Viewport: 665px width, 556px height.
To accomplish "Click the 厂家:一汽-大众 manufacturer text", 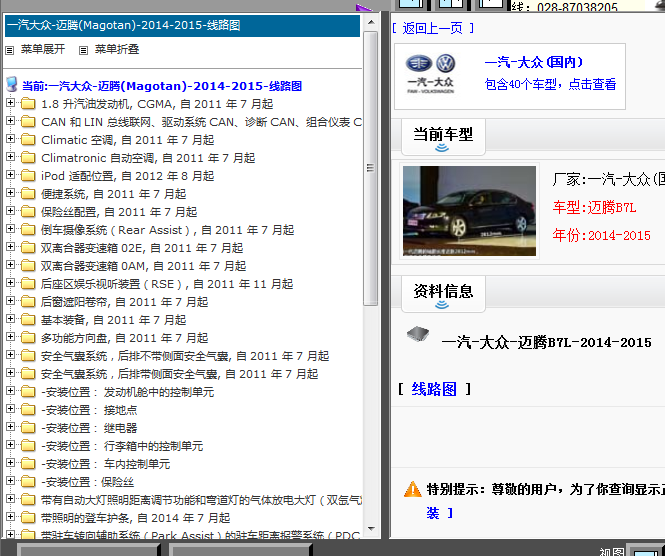I will (x=609, y=179).
